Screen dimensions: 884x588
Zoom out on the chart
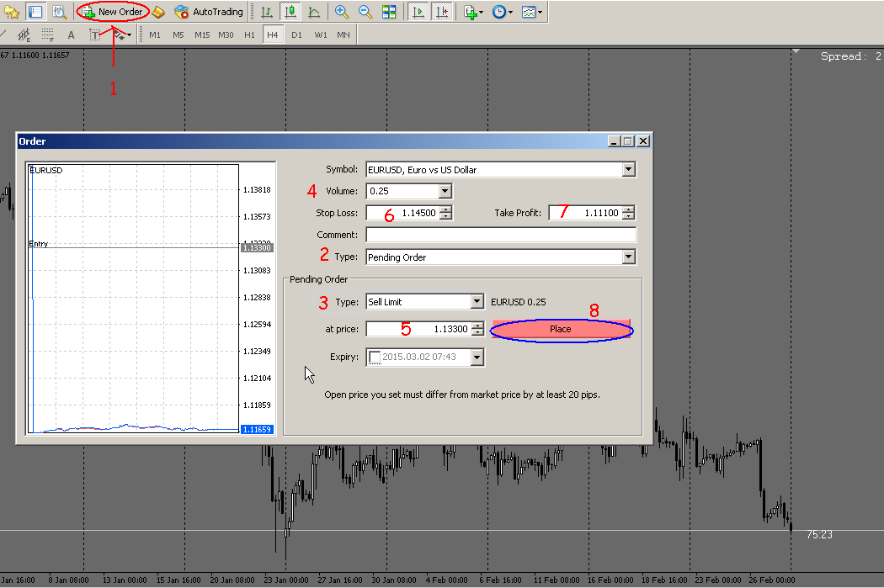coord(365,12)
